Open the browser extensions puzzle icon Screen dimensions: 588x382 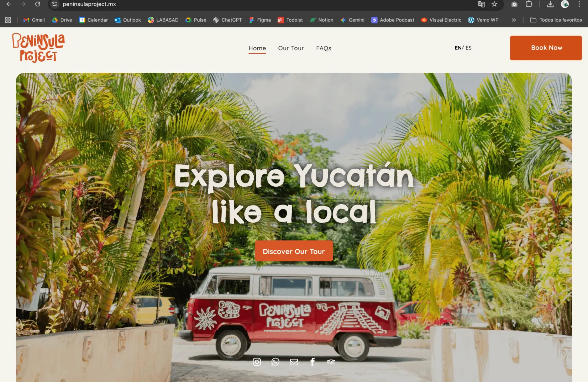529,4
